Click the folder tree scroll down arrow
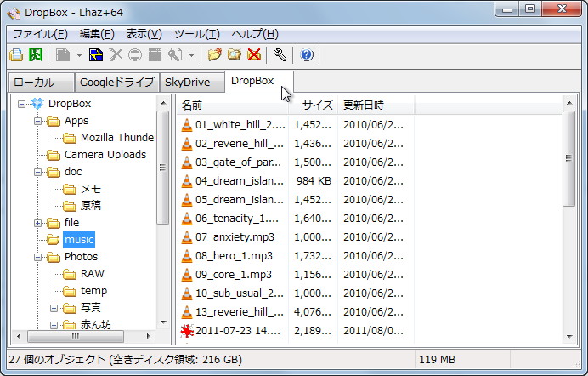 (163, 322)
